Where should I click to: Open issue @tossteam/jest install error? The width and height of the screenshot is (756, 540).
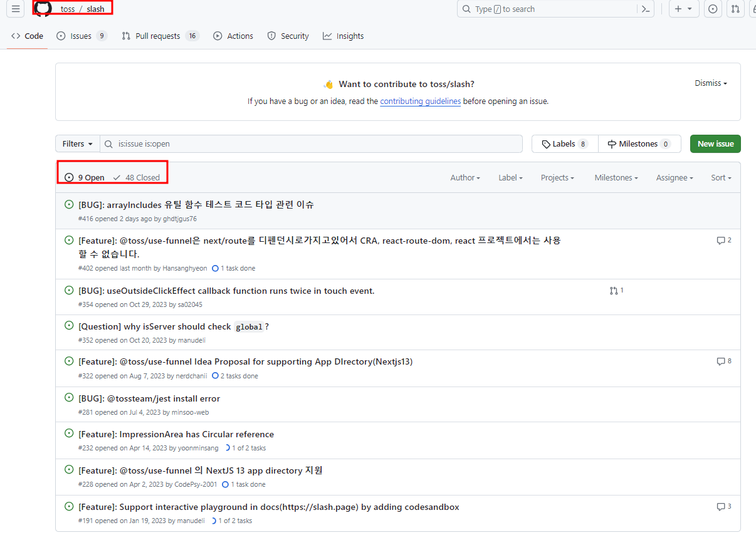149,398
